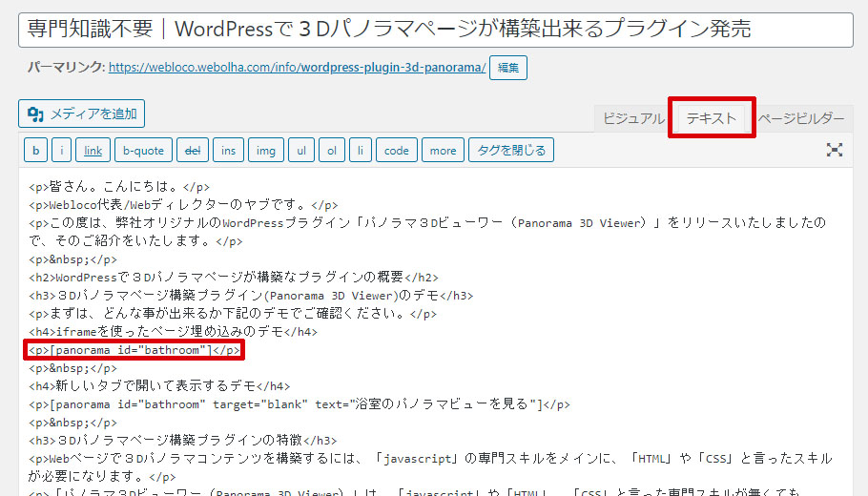
Task: Click the <h4>新しいタブで開いて heading line
Action: click(x=159, y=386)
